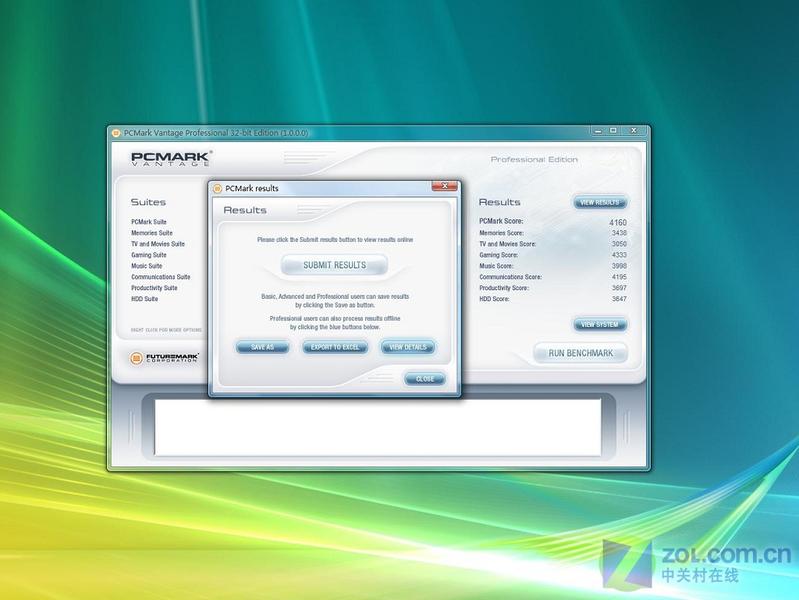Start the RUN BENCHMARK button

(580, 353)
